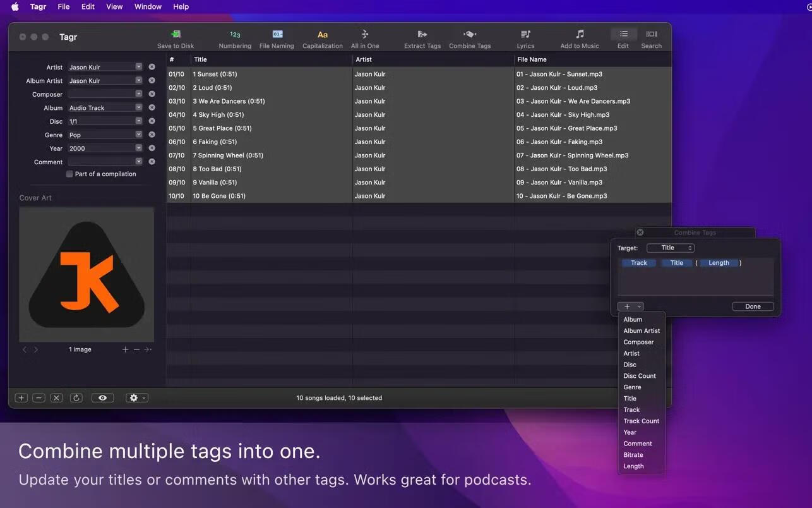Viewport: 812px width, 508px height.
Task: Close the Combine Tags panel
Action: [640, 233]
